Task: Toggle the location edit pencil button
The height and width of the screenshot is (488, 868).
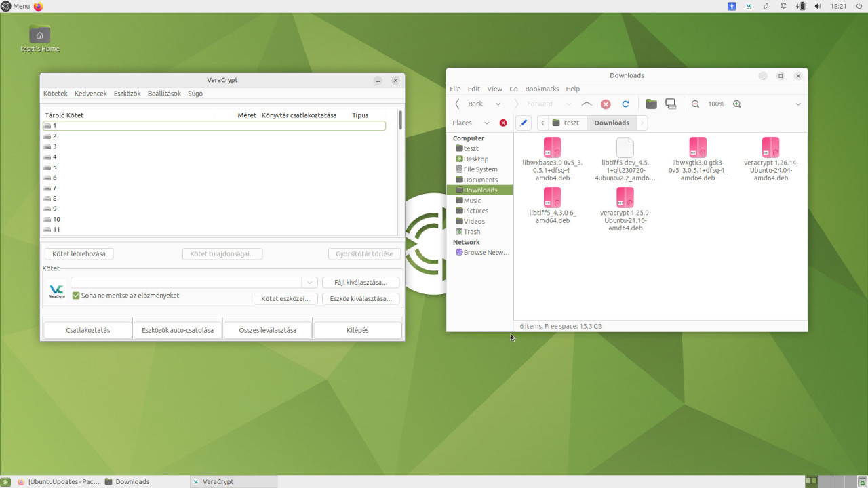Action: [x=523, y=123]
